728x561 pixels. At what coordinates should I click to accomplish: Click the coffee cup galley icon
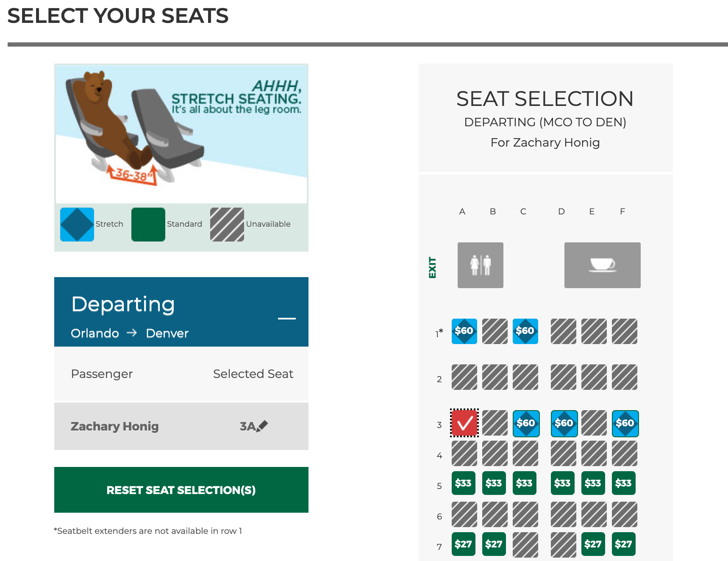[x=602, y=265]
